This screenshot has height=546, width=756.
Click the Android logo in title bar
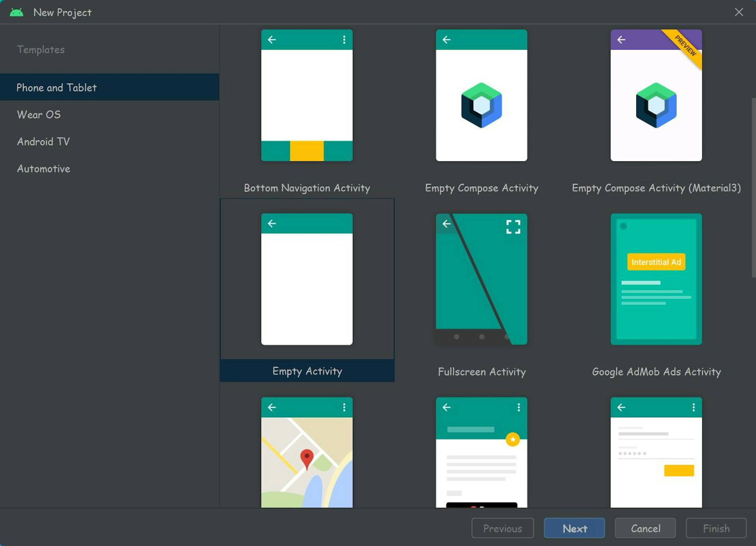[17, 12]
